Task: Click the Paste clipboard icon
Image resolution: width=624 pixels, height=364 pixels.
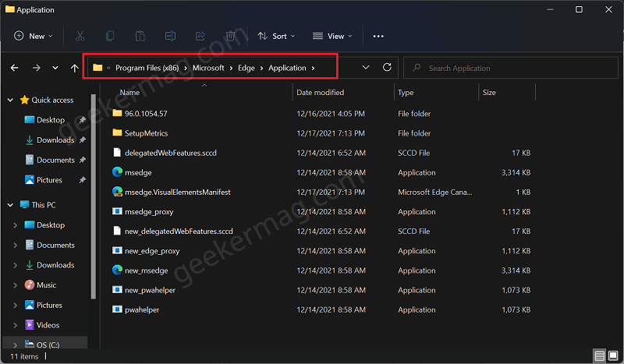Action: tap(140, 36)
